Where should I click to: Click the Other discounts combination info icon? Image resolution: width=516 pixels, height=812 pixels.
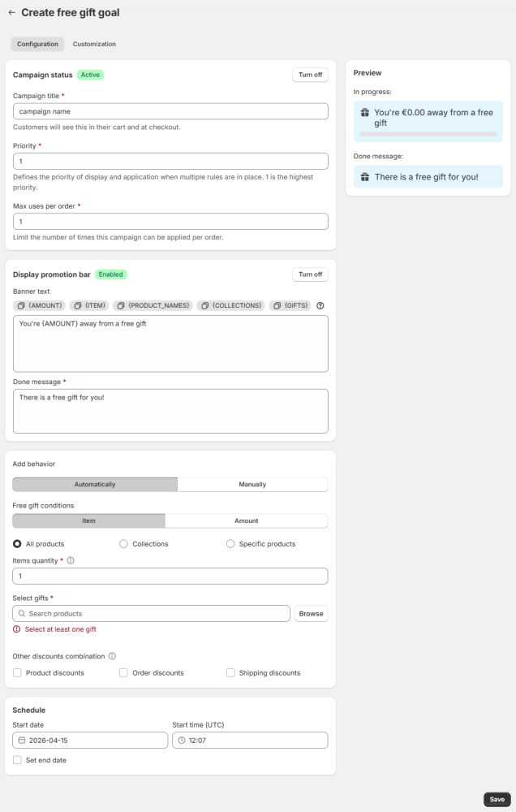(112, 656)
